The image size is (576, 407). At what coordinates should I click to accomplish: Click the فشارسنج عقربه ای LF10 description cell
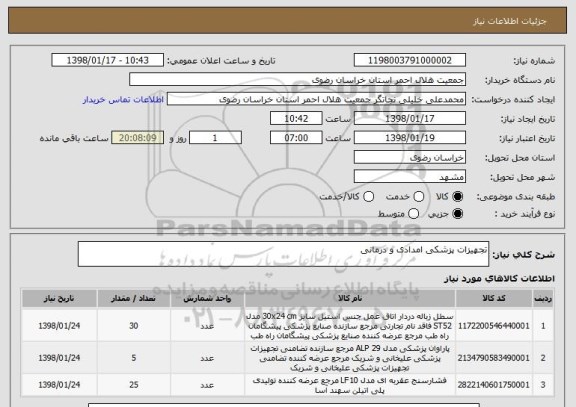[x=350, y=385]
